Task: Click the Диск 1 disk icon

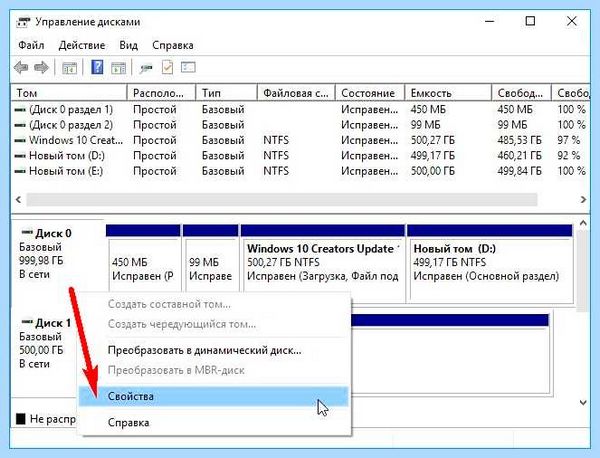Action: [x=27, y=322]
